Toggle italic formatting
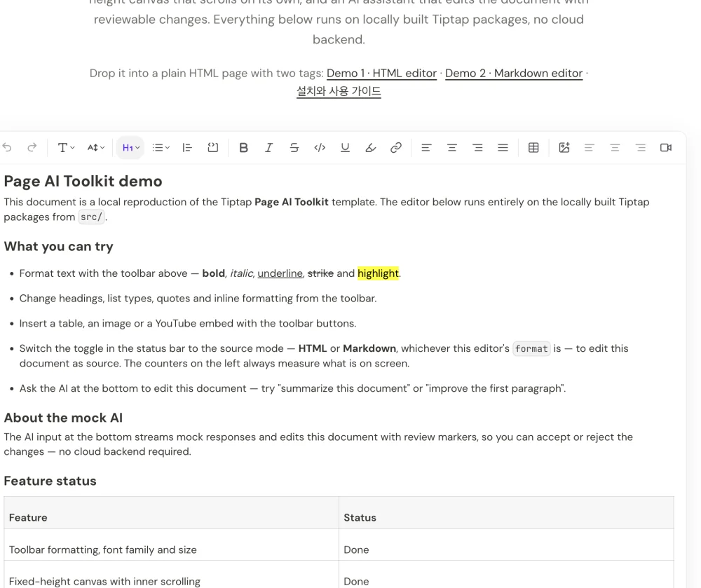 point(268,147)
